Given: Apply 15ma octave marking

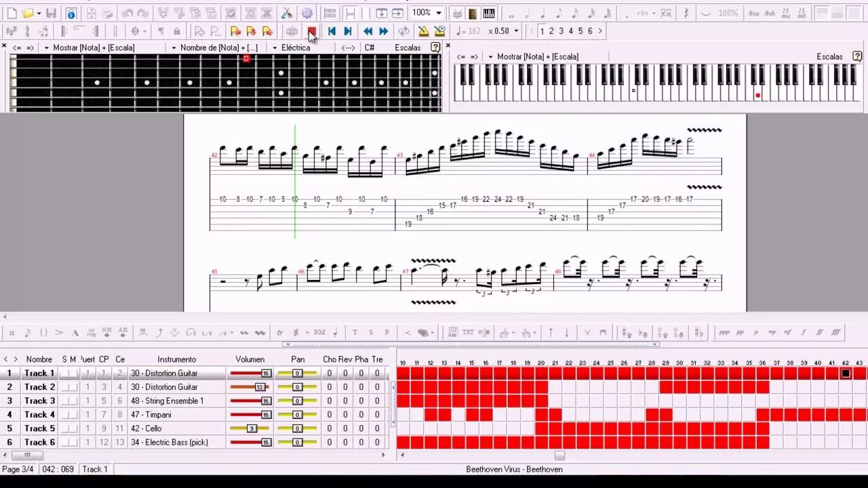Looking at the screenshot, I should pos(786,14).
